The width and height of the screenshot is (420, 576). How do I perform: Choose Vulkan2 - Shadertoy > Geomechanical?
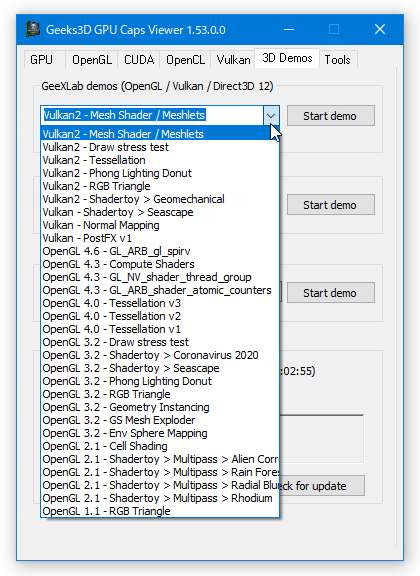click(160, 199)
